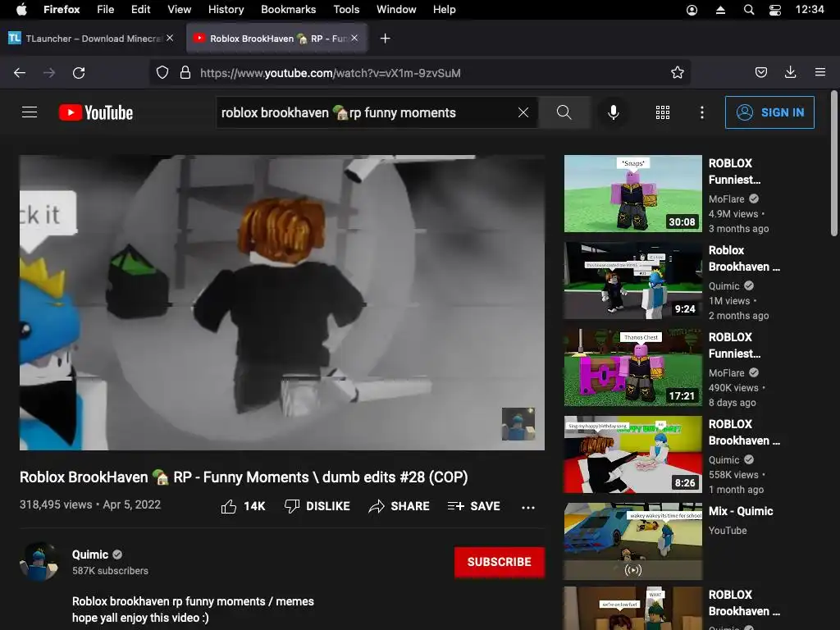
Task: Open macOS Control Center icon
Action: coord(774,10)
